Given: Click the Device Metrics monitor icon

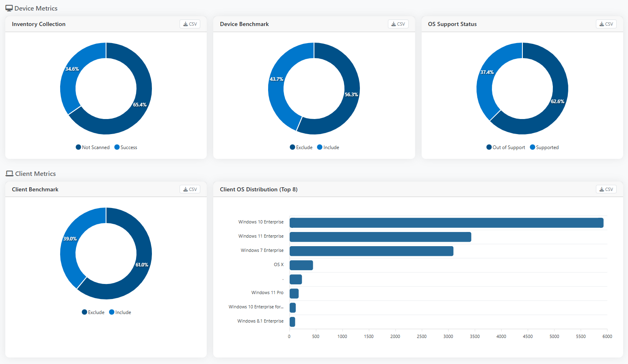Looking at the screenshot, I should point(9,8).
